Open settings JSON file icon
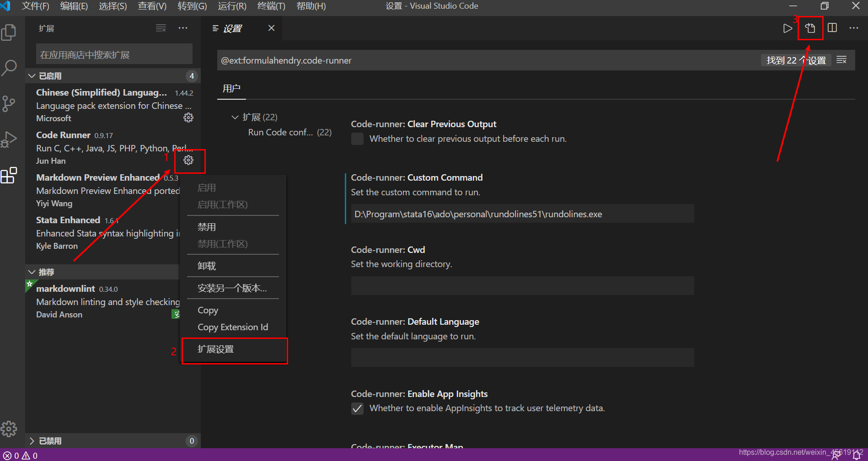The image size is (868, 461). pyautogui.click(x=810, y=28)
